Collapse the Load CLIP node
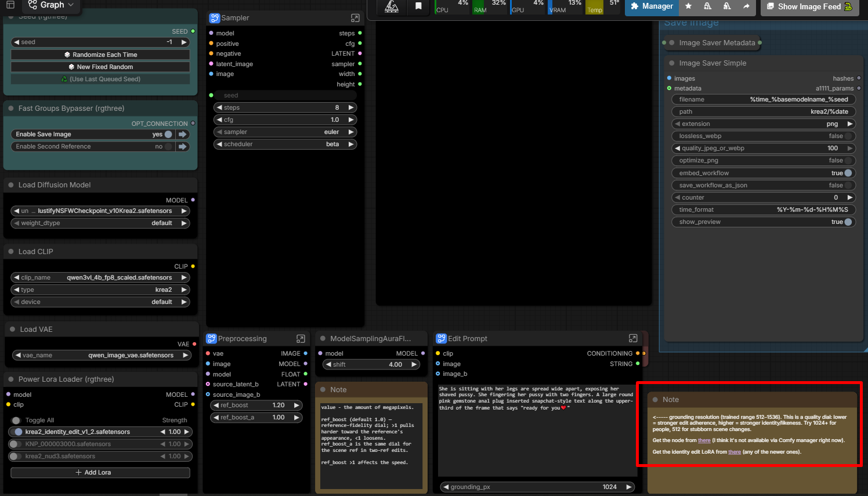 coord(10,252)
